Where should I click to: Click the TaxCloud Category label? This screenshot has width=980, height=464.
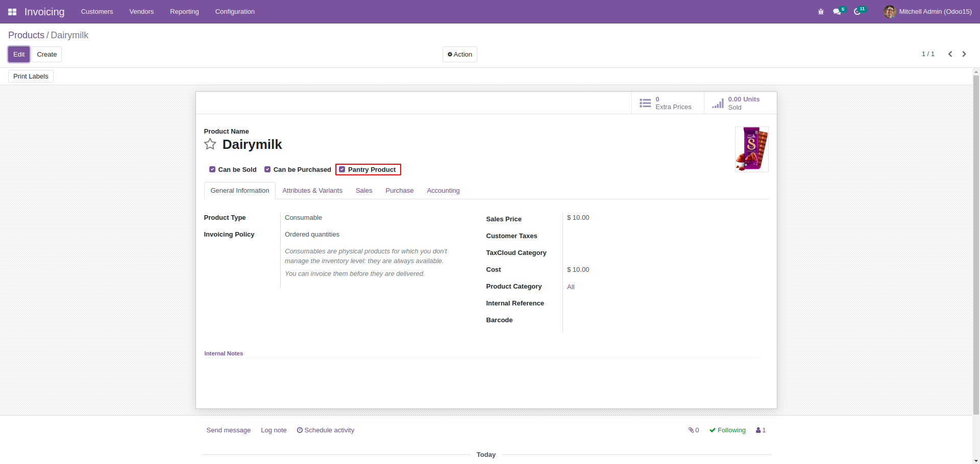516,253
